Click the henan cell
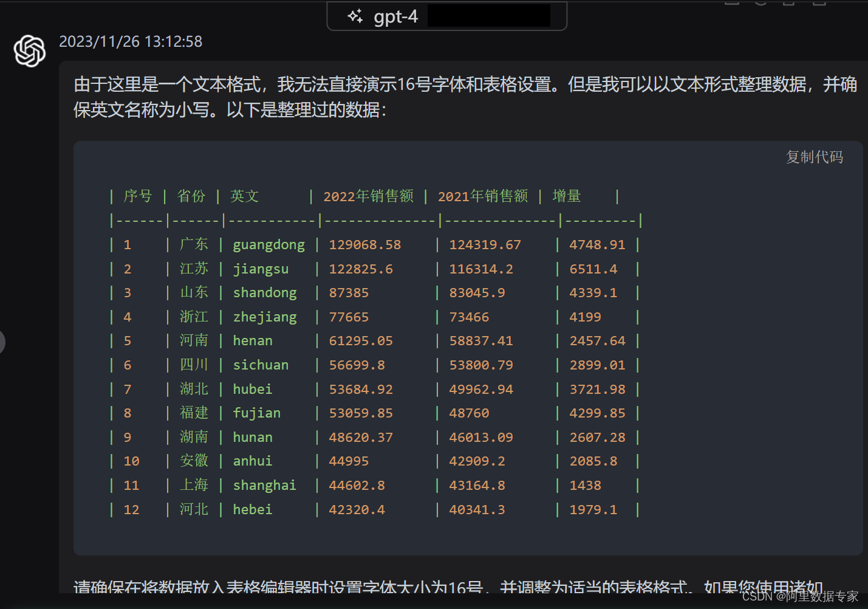This screenshot has width=868, height=609. (253, 341)
